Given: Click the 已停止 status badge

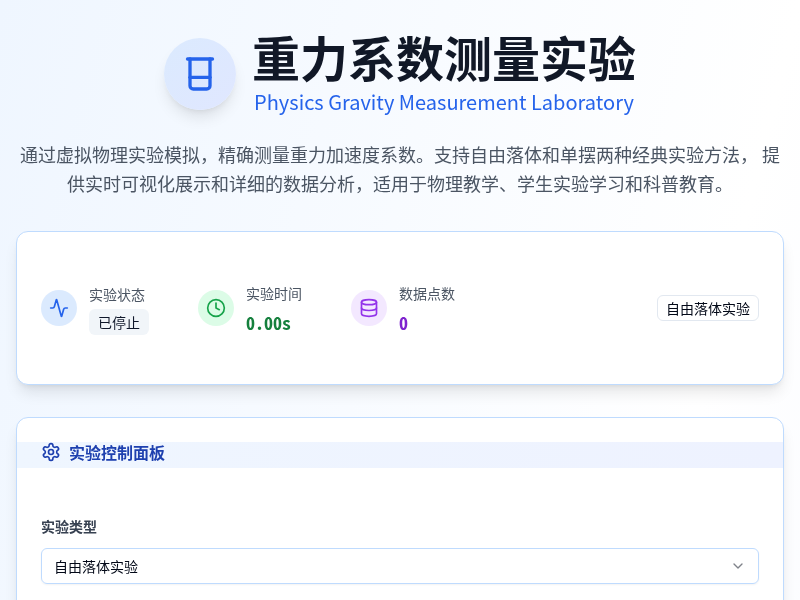Looking at the screenshot, I should [x=119, y=322].
